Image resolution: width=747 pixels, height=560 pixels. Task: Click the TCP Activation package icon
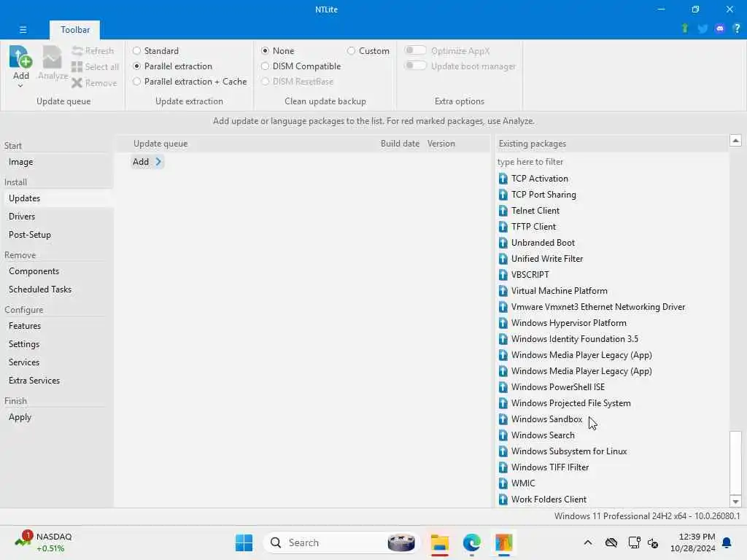coord(503,179)
